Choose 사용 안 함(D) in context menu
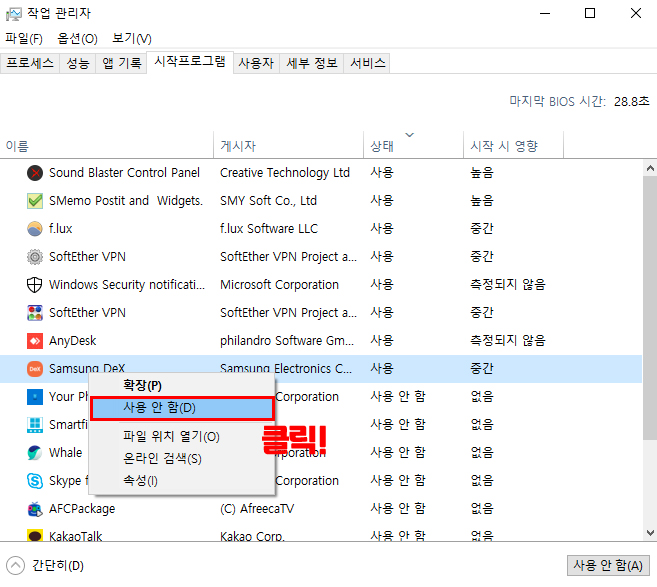Viewport: 657px width, 587px height. pyautogui.click(x=182, y=408)
